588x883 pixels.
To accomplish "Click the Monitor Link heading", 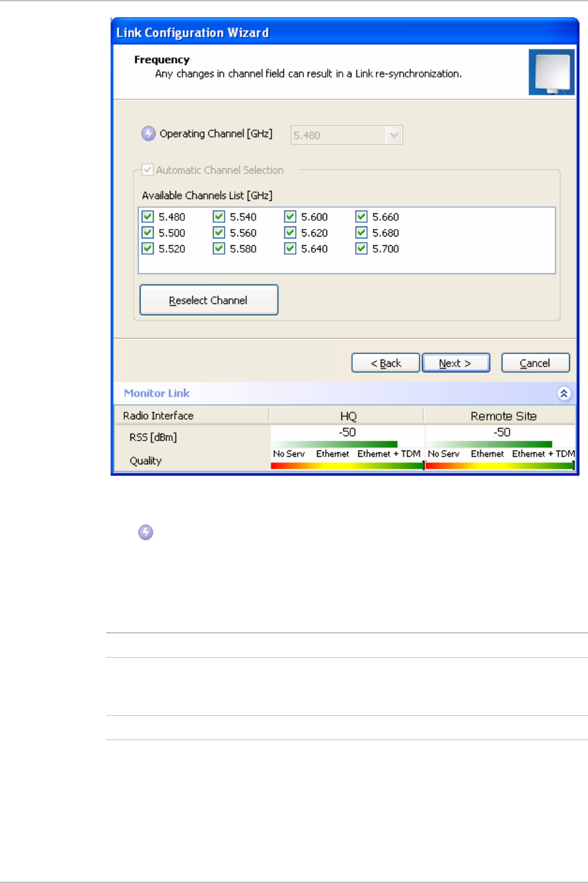I will click(157, 393).
